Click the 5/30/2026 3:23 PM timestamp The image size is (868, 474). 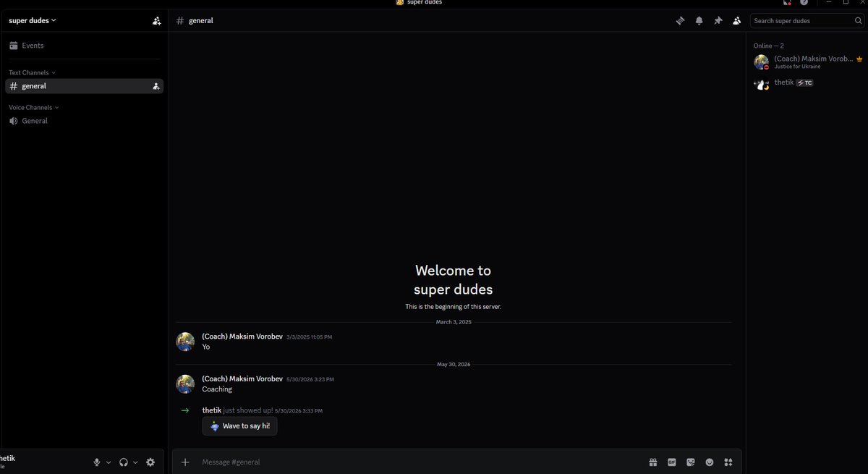310,379
